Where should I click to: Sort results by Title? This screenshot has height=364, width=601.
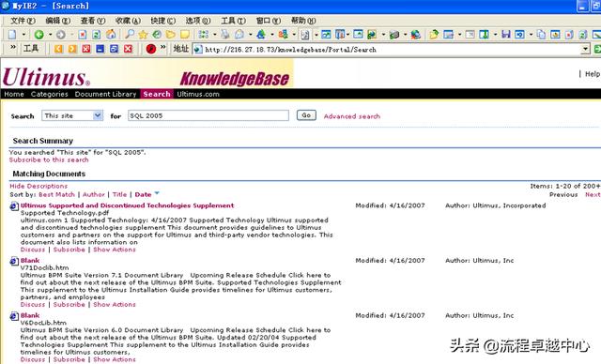[x=119, y=194]
